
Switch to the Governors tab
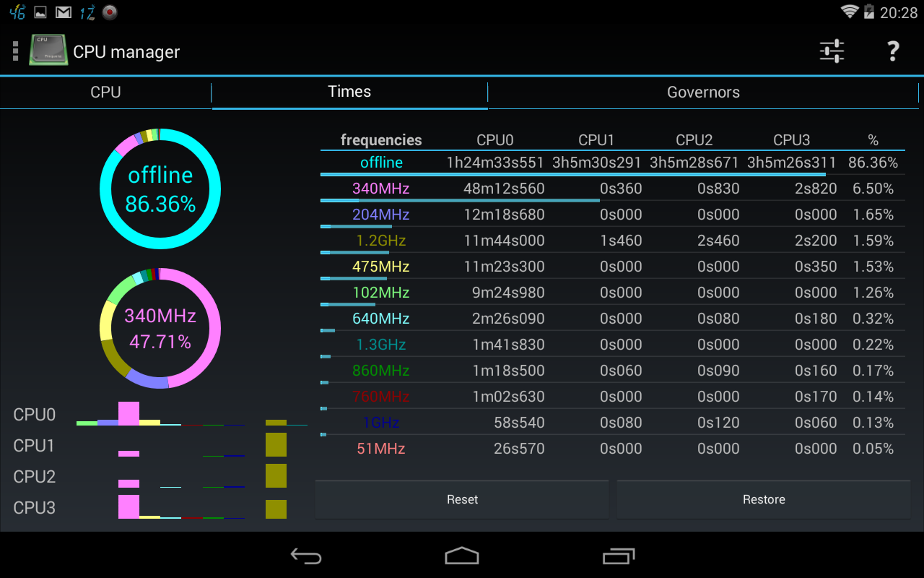703,92
